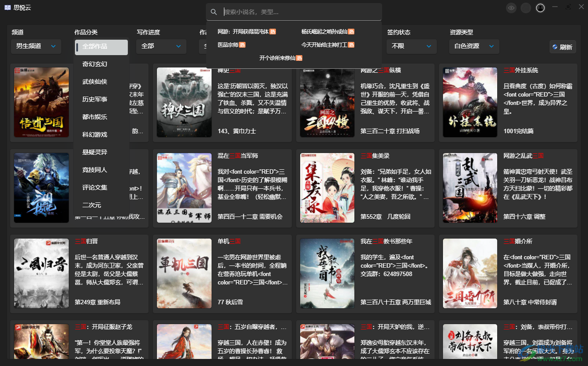The height and width of the screenshot is (366, 588).
Task: Click the 刷新 refresh button
Action: [562, 47]
